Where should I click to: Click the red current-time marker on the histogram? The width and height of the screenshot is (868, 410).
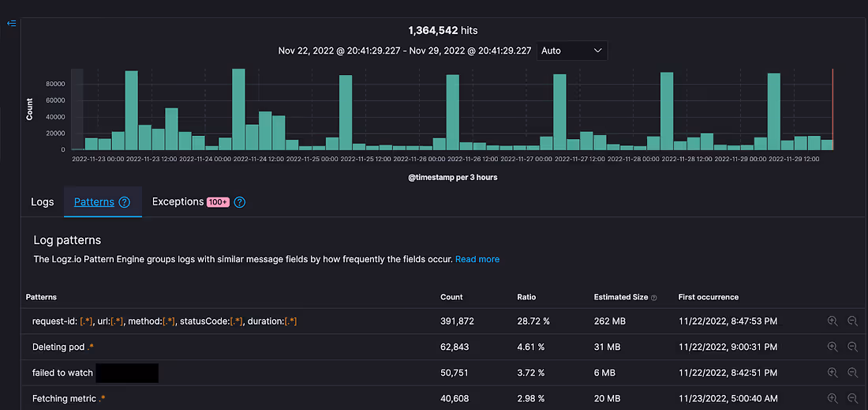[x=832, y=109]
